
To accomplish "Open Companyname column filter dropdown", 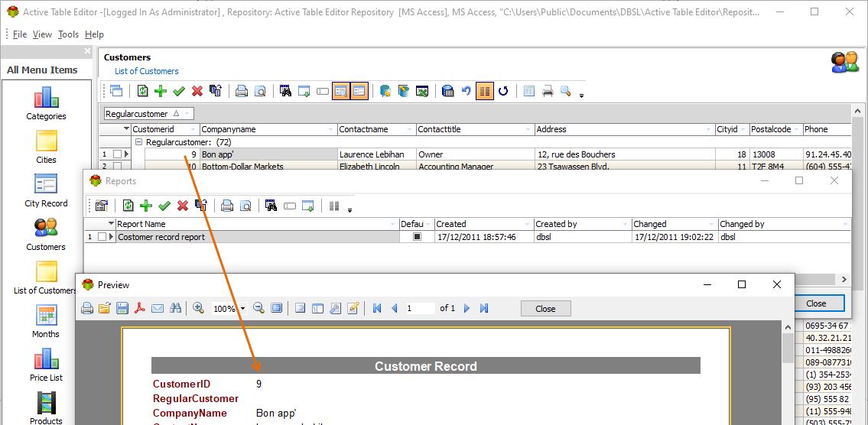I will click(x=331, y=129).
